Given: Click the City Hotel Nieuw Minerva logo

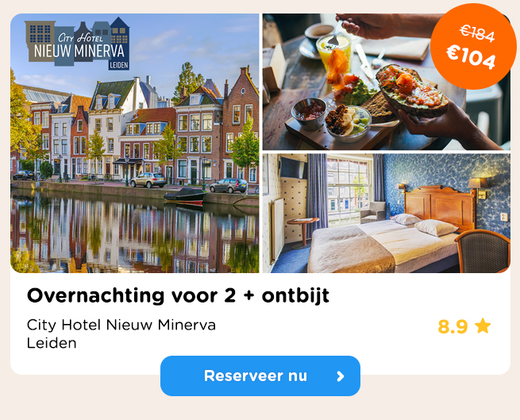Looking at the screenshot, I should [77, 44].
